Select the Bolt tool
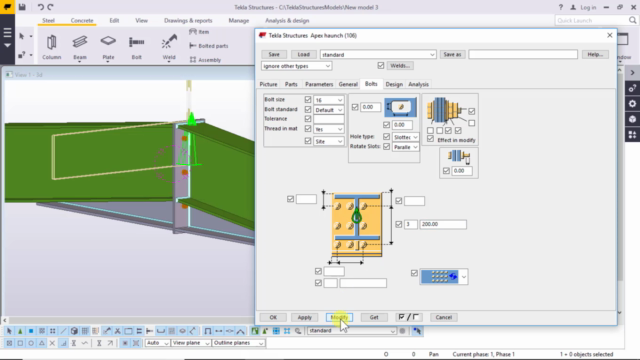Screen dimensions: 640x360 [136, 47]
